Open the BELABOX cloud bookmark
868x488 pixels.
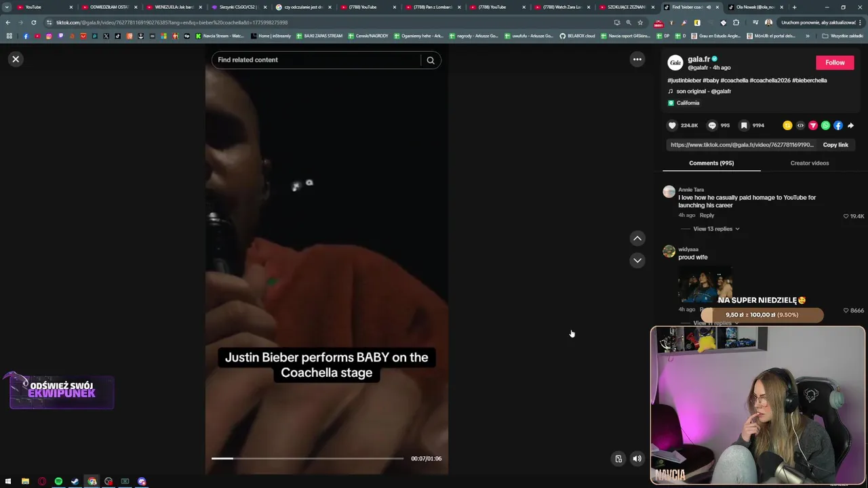[577, 36]
